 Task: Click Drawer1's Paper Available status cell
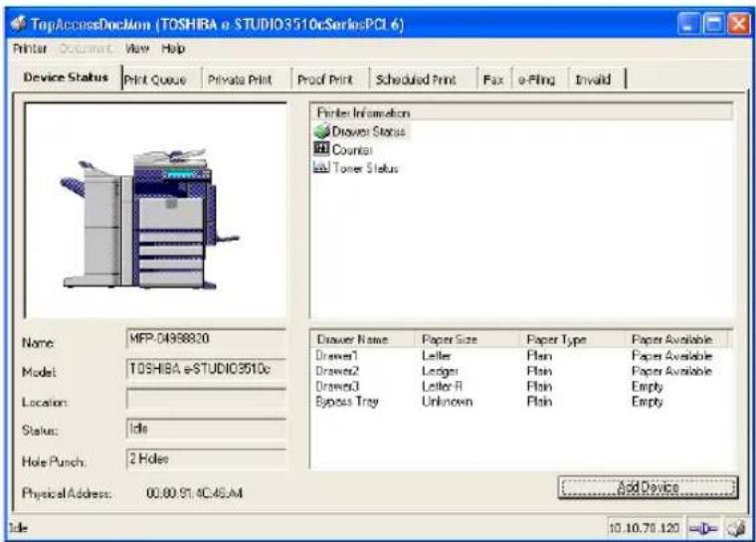[671, 356]
